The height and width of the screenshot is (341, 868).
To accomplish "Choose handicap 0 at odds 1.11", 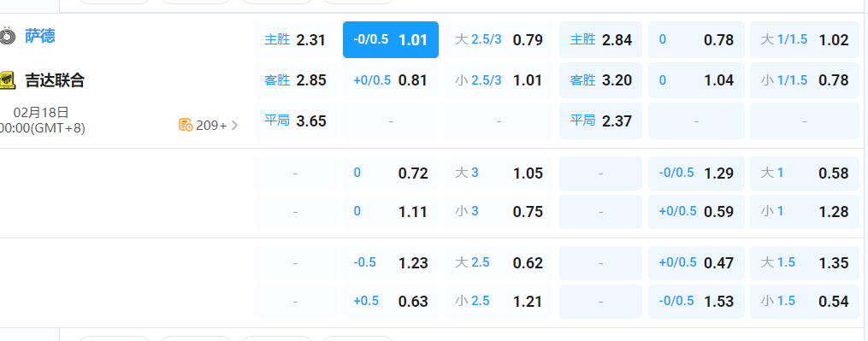I will pyautogui.click(x=391, y=211).
